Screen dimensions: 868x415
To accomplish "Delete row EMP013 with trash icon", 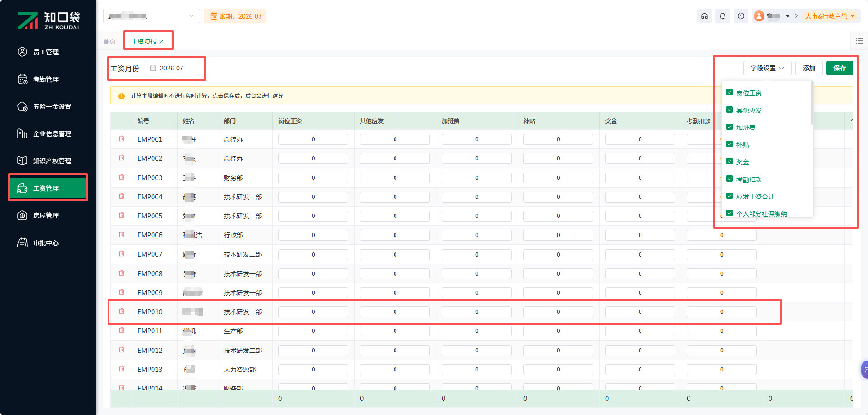I will coord(122,369).
